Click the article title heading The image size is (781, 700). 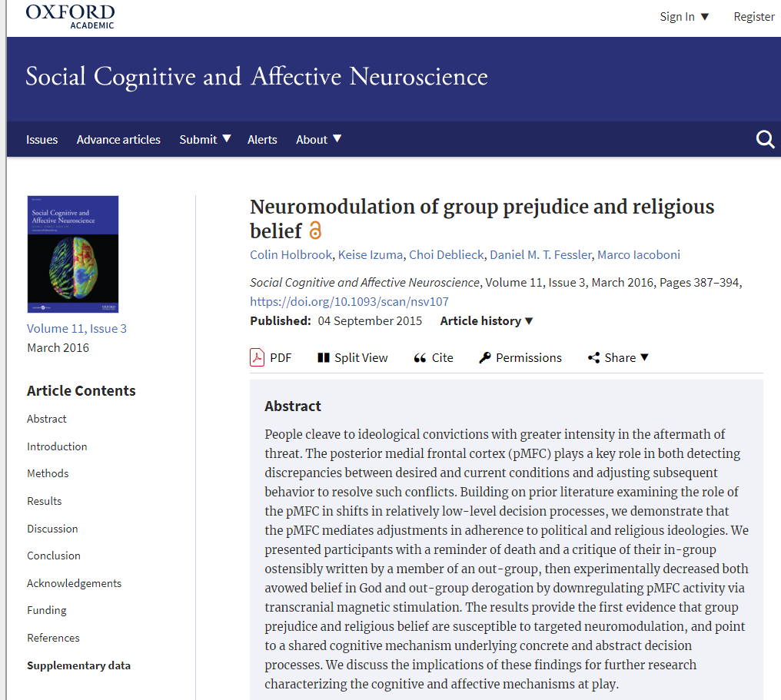(482, 218)
